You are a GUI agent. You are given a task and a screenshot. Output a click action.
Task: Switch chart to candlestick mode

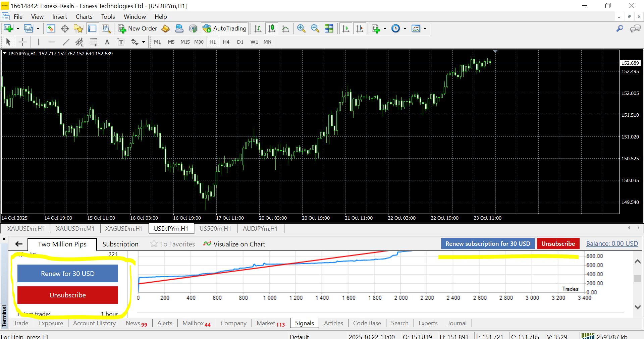pos(272,29)
